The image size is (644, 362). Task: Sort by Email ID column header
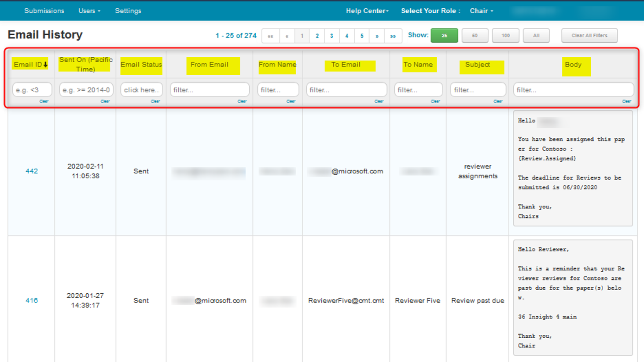[30, 64]
